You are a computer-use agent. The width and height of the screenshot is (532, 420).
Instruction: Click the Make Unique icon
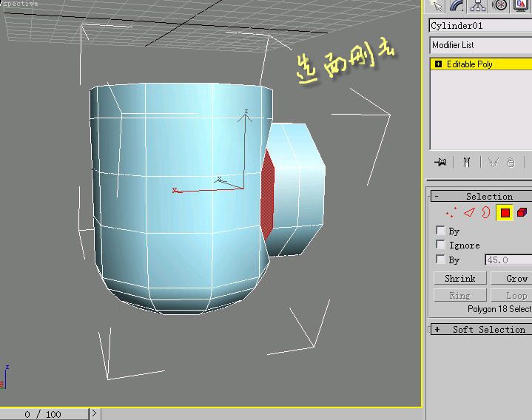click(494, 163)
